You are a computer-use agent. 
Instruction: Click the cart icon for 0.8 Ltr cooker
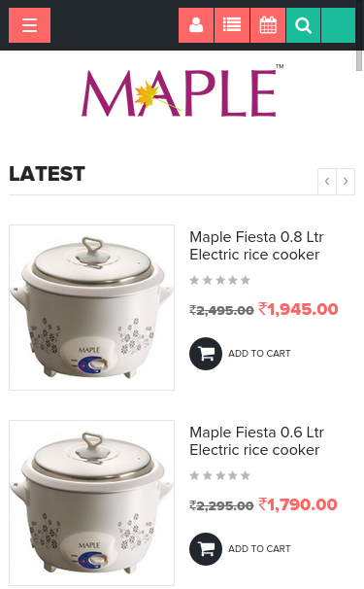[x=206, y=354]
